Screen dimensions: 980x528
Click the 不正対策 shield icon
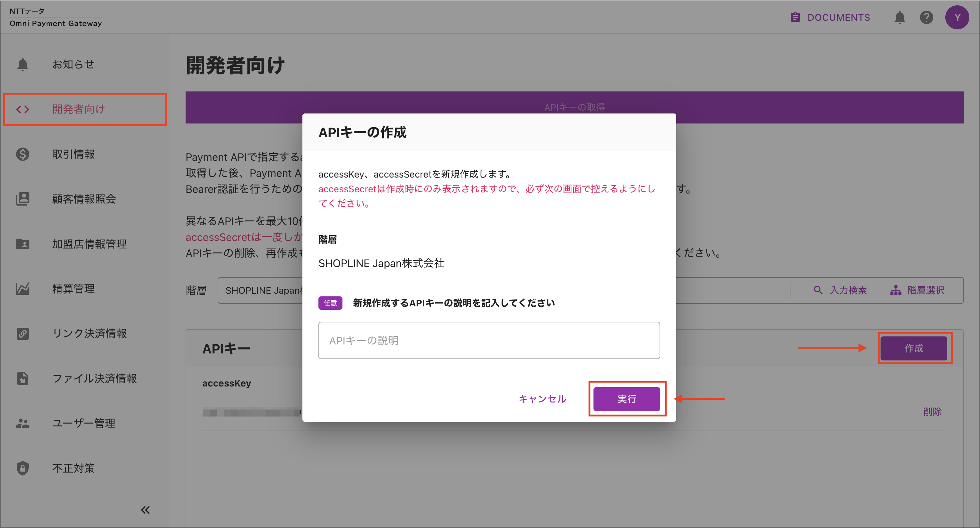(22, 468)
